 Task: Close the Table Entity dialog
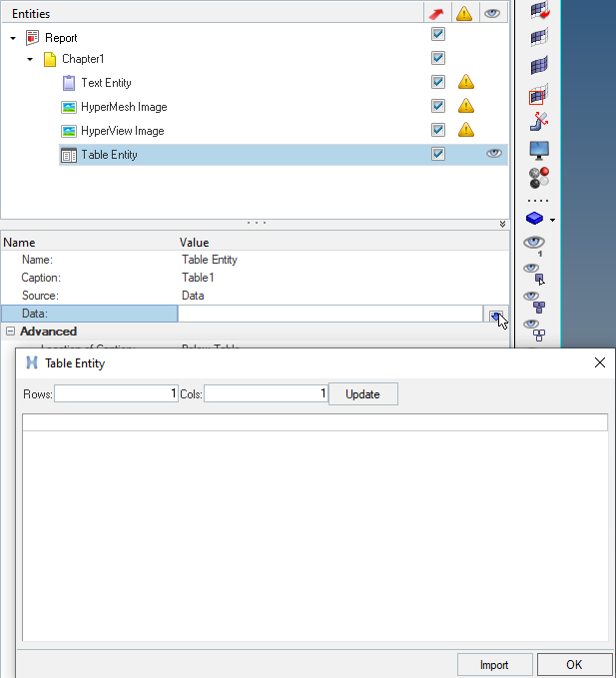click(x=600, y=362)
